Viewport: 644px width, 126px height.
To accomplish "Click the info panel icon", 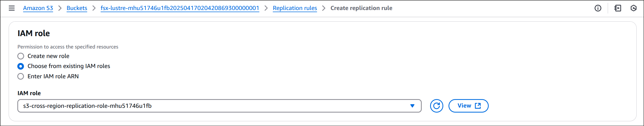I will click(x=598, y=8).
